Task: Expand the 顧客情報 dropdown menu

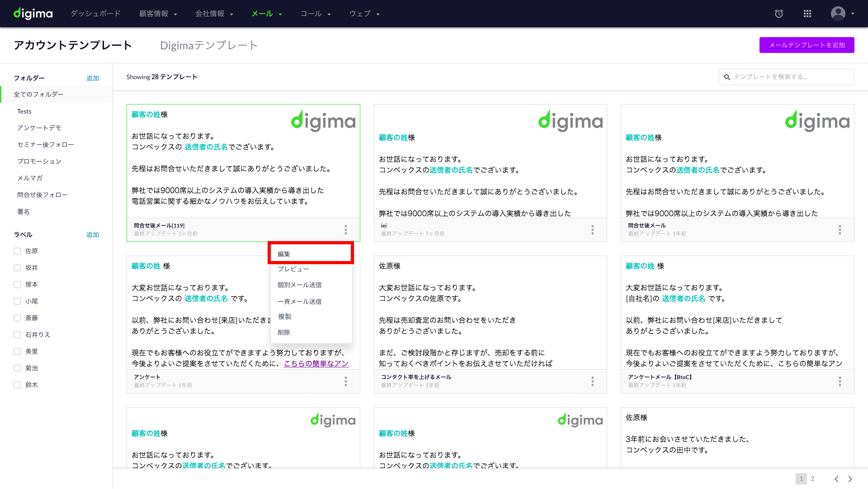Action: tap(158, 14)
